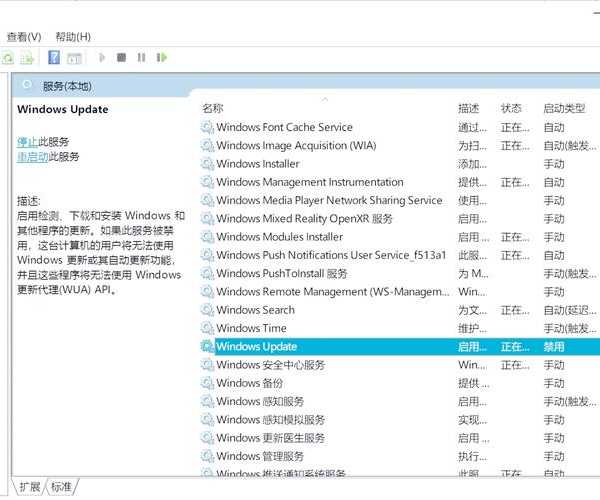Switch to the 扩展 tab

point(29,487)
